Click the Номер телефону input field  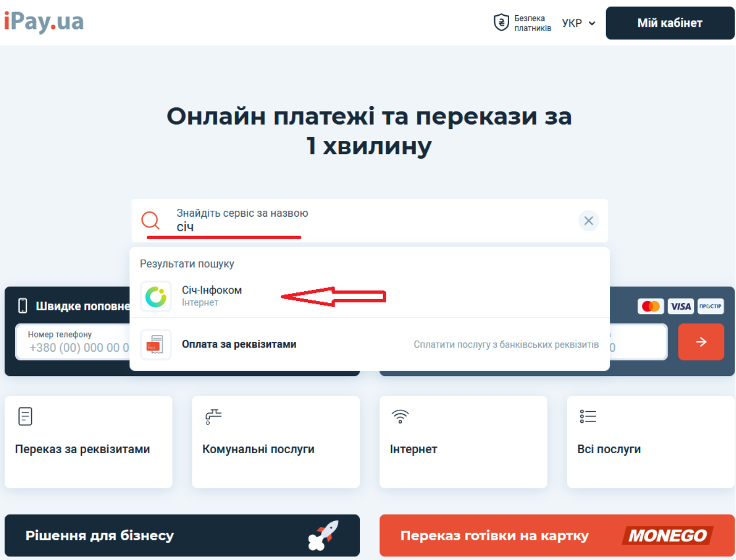click(x=74, y=342)
